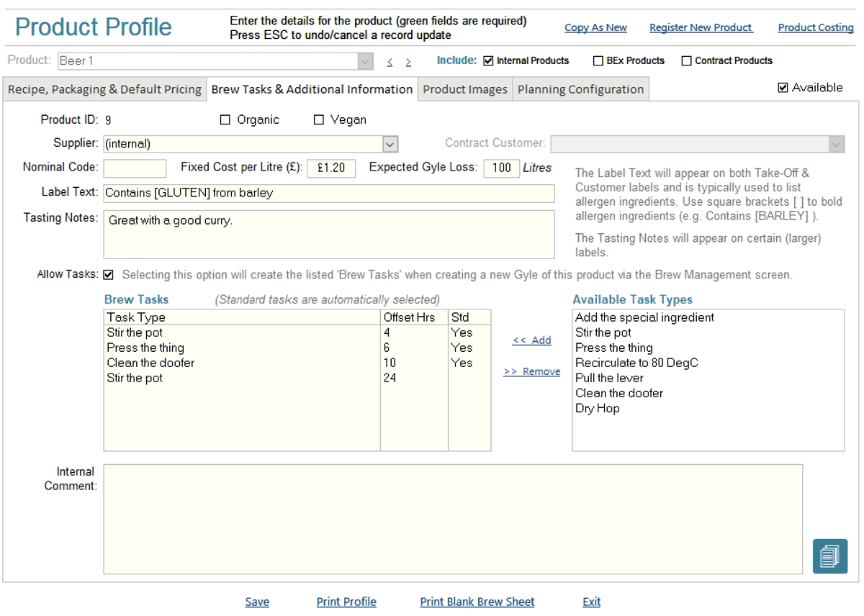864x616 pixels.
Task: Go to previous product with left arrow
Action: (x=390, y=62)
